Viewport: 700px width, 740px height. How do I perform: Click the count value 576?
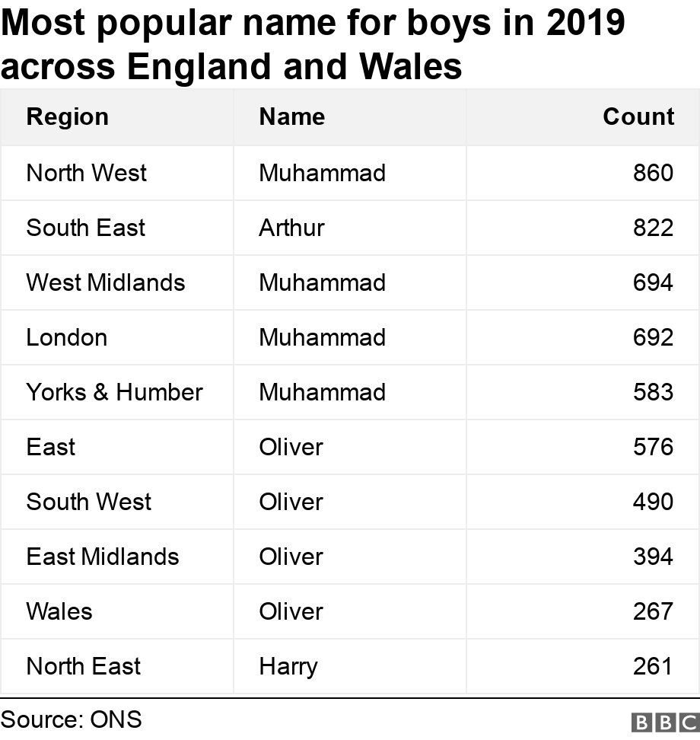[x=653, y=447]
